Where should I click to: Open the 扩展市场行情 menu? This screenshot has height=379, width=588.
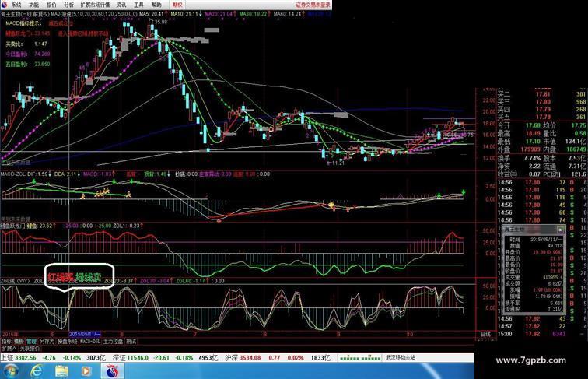point(95,5)
